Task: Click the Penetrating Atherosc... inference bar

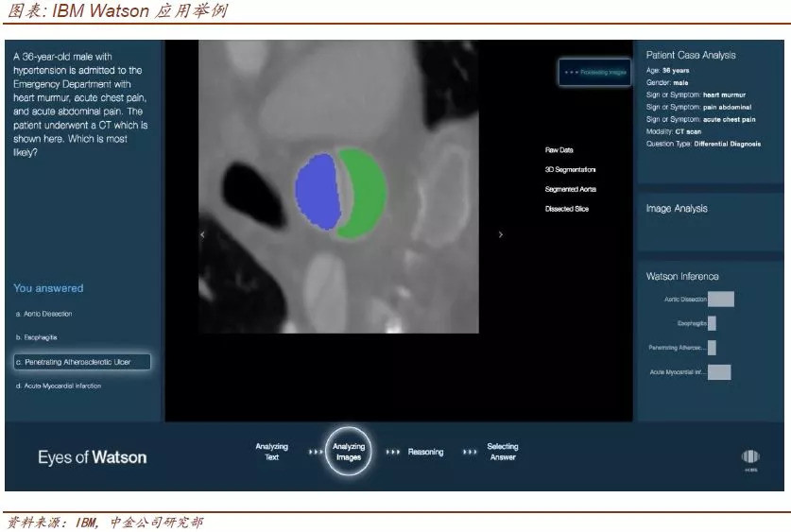Action: [712, 348]
